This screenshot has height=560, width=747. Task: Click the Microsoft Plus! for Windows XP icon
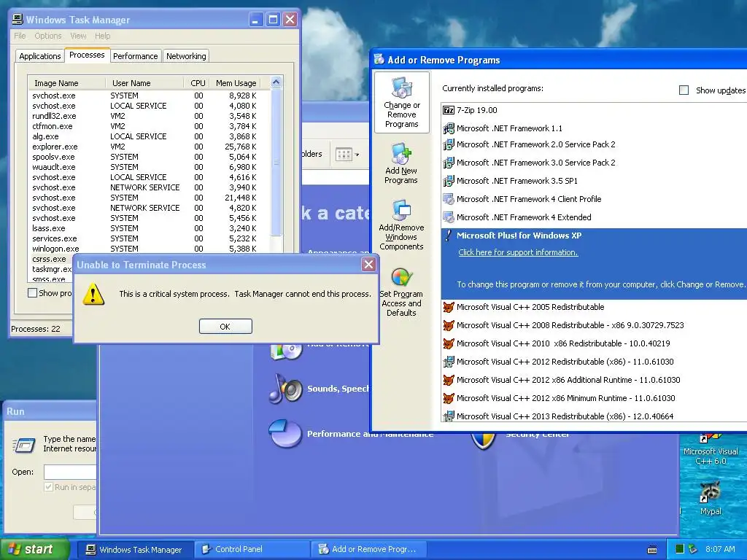click(x=449, y=236)
